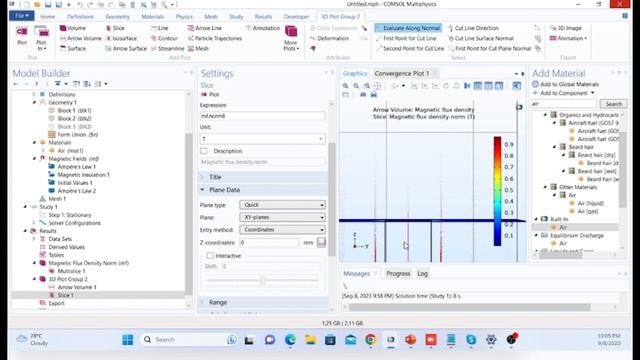Open the Plane type dropdown

pos(282,205)
